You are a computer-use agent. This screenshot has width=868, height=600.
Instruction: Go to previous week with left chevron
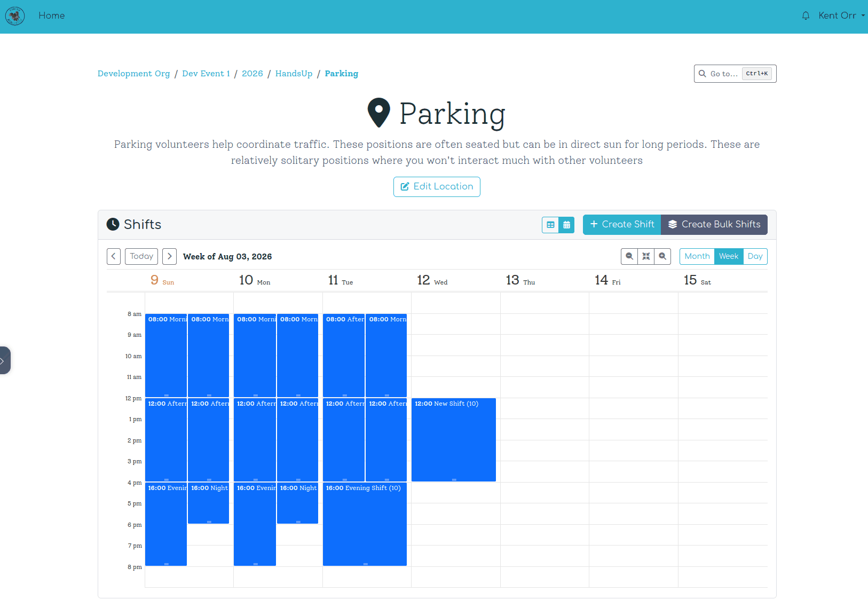[x=114, y=256]
